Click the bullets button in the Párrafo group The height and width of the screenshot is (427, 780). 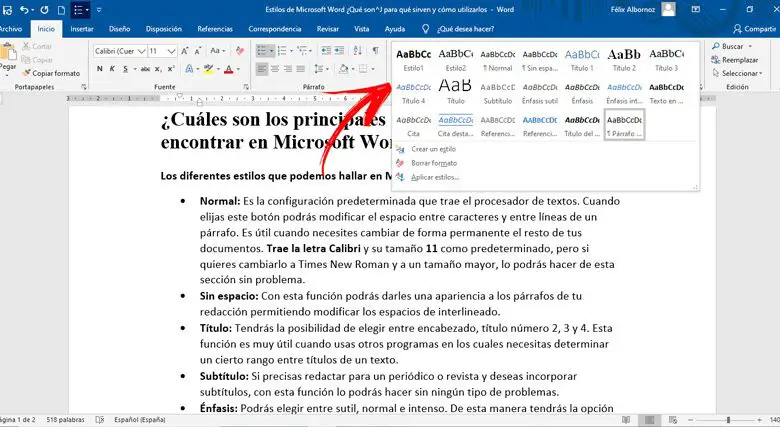coord(262,51)
